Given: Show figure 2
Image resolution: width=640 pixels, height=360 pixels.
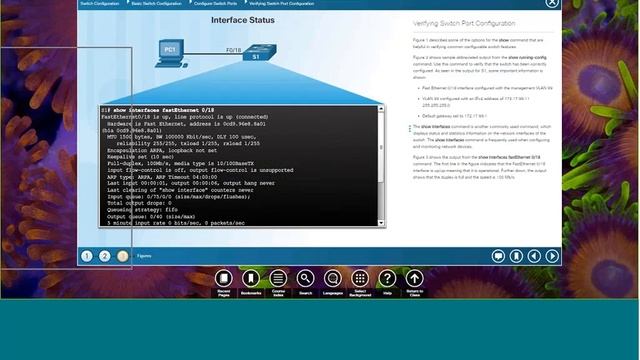Looking at the screenshot, I should tap(104, 256).
